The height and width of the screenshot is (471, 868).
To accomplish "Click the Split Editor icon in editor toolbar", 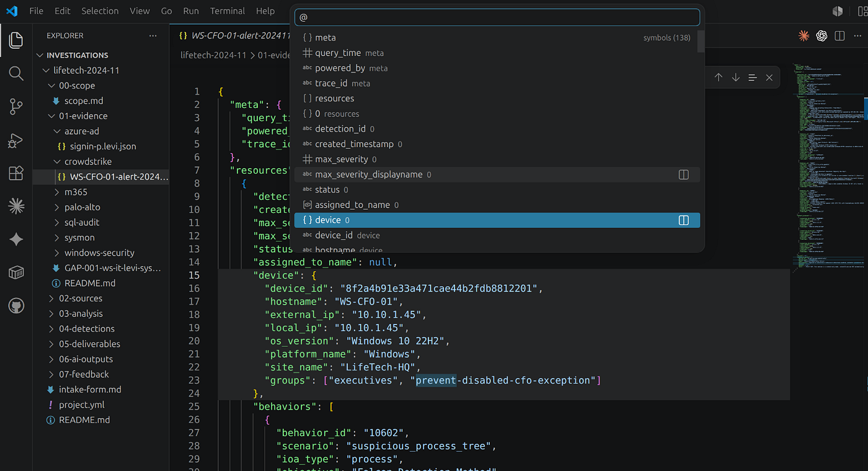I will 839,36.
